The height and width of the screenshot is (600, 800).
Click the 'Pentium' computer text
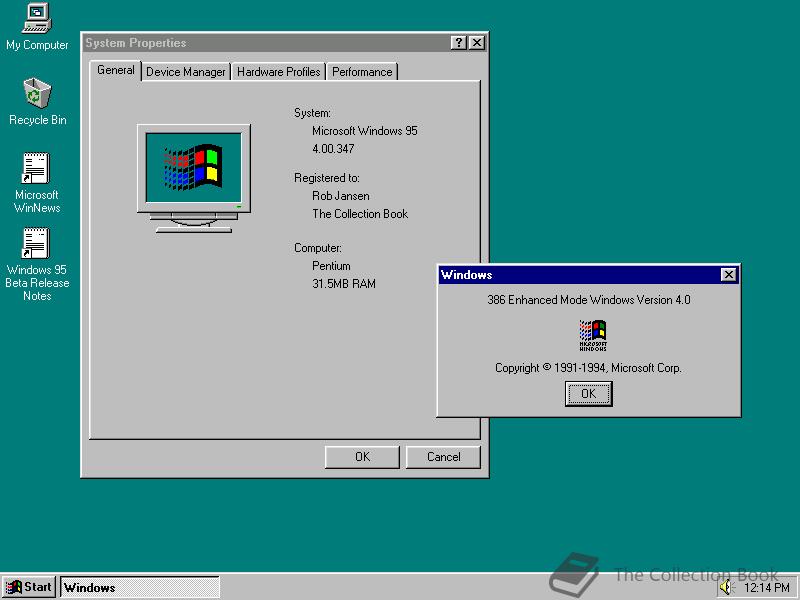pyautogui.click(x=331, y=266)
